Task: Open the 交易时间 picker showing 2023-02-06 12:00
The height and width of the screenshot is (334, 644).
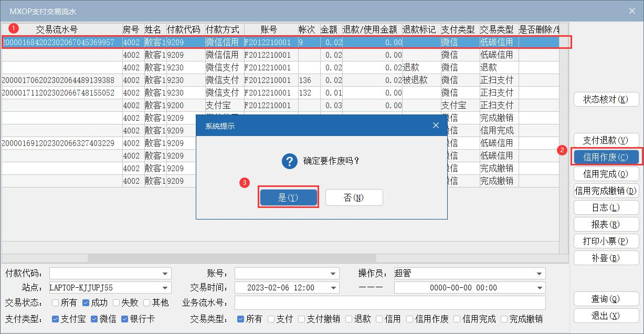Action: 333,288
